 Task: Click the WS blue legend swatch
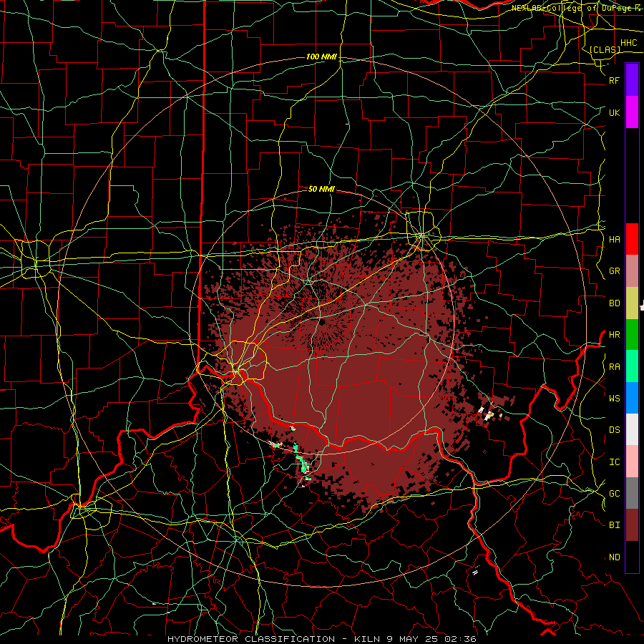(x=632, y=398)
